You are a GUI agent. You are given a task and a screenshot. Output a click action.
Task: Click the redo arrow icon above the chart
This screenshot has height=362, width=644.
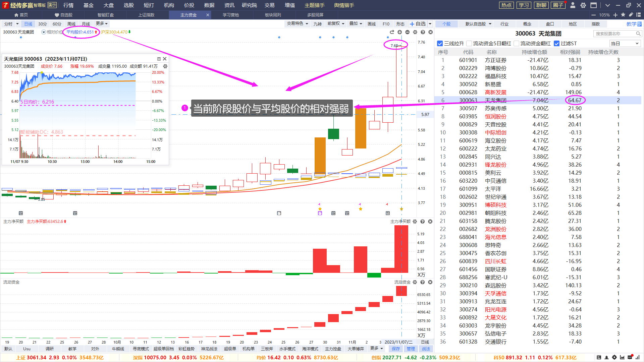392,32
